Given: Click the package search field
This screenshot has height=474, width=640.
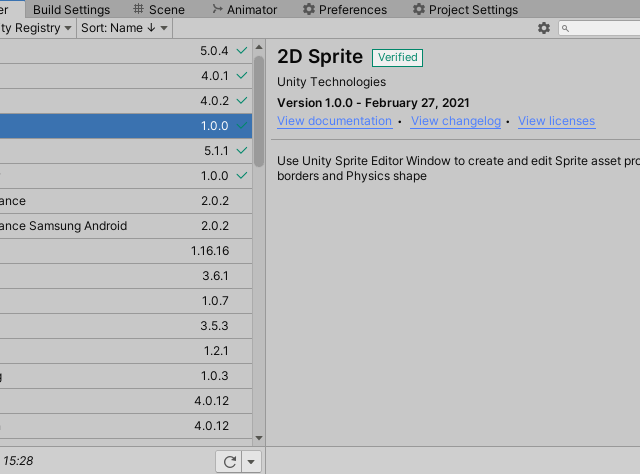Looking at the screenshot, I should point(599,28).
